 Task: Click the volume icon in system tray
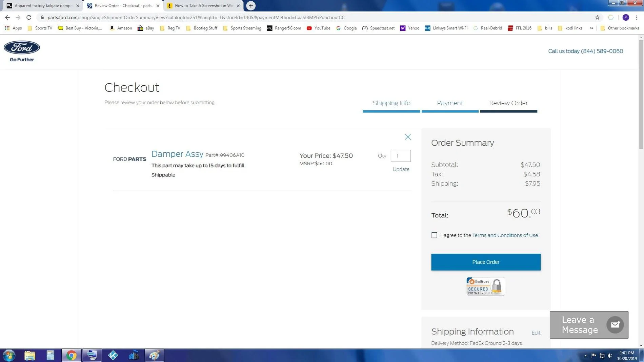pyautogui.click(x=610, y=356)
